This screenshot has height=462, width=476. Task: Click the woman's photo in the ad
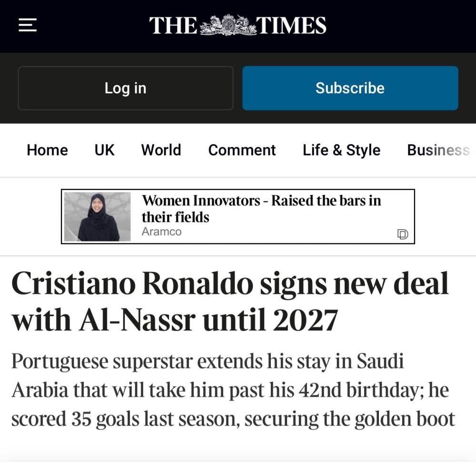[98, 217]
